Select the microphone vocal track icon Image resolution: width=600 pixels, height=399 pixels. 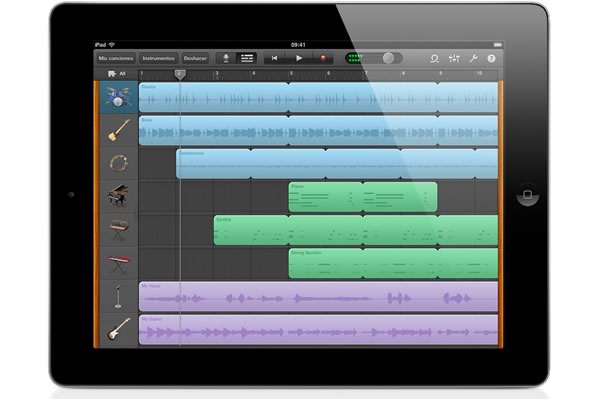point(119,296)
